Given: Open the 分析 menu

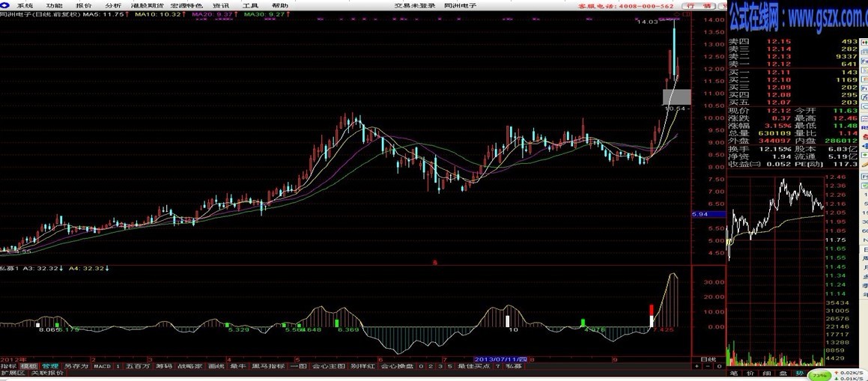Looking at the screenshot, I should click(113, 5).
